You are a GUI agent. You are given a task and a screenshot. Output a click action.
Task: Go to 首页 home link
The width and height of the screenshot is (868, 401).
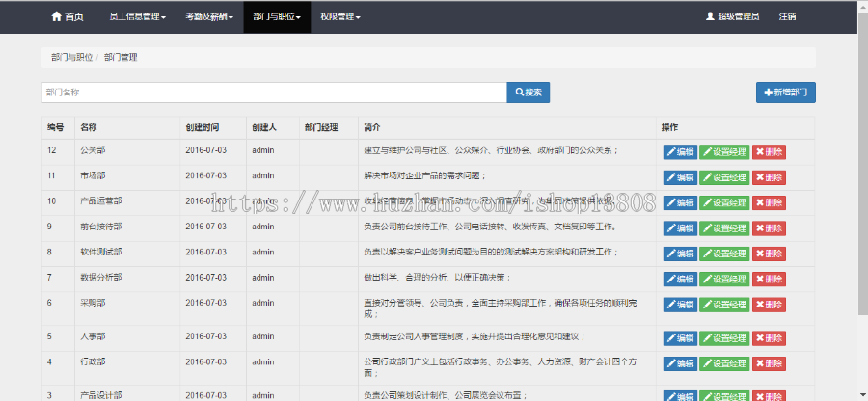pos(67,16)
